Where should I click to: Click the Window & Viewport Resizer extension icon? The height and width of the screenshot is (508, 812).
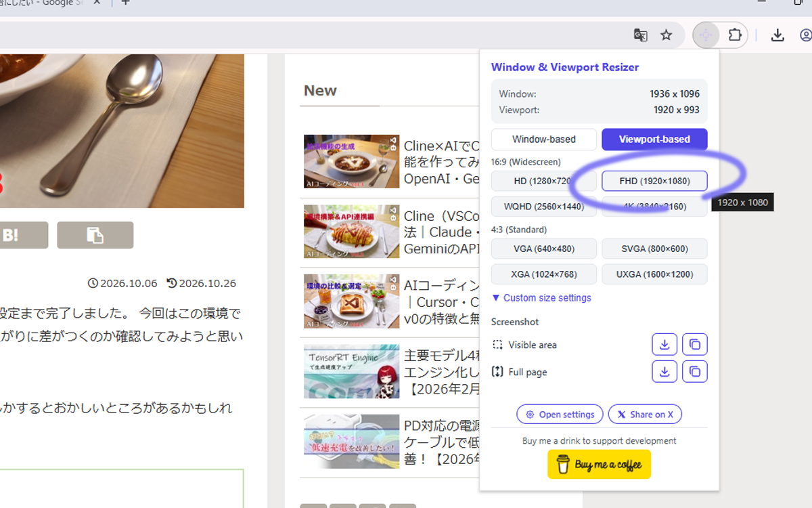706,35
